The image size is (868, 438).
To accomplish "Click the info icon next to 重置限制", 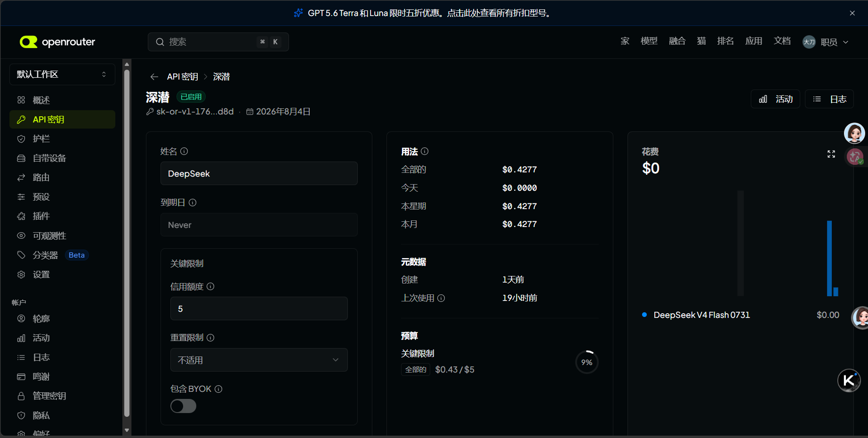I will click(210, 338).
